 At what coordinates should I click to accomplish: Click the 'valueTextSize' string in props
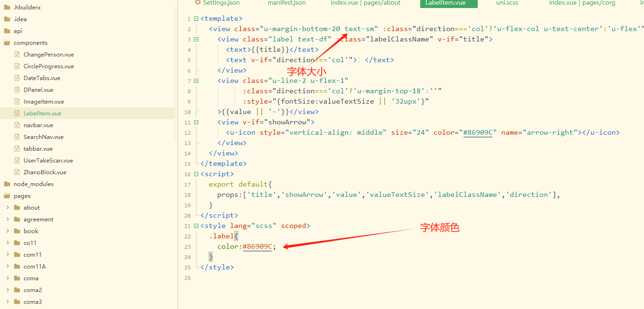click(x=398, y=195)
